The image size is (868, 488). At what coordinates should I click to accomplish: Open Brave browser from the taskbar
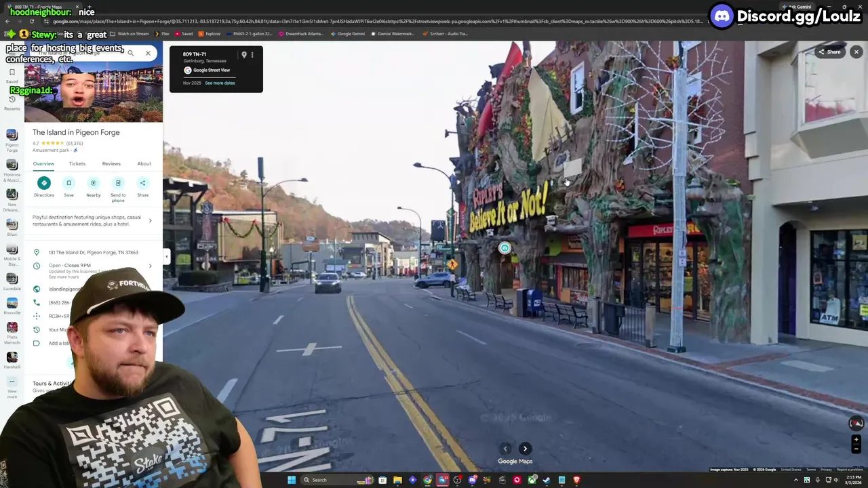pyautogui.click(x=576, y=480)
